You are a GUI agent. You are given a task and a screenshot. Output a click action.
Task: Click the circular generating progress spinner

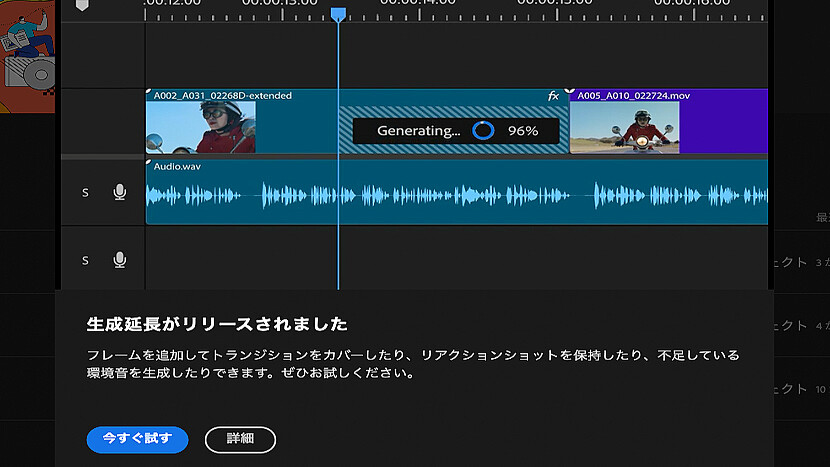(483, 131)
